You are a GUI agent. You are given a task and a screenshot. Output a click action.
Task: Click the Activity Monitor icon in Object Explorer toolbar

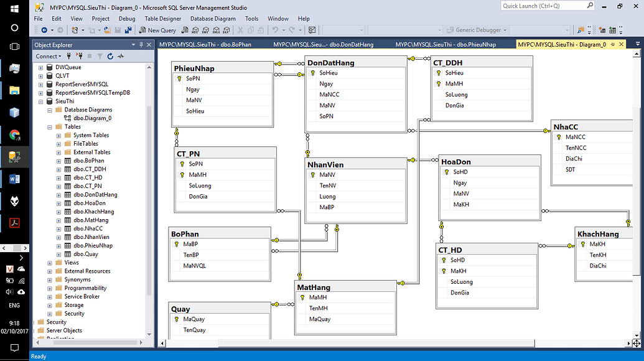click(121, 56)
